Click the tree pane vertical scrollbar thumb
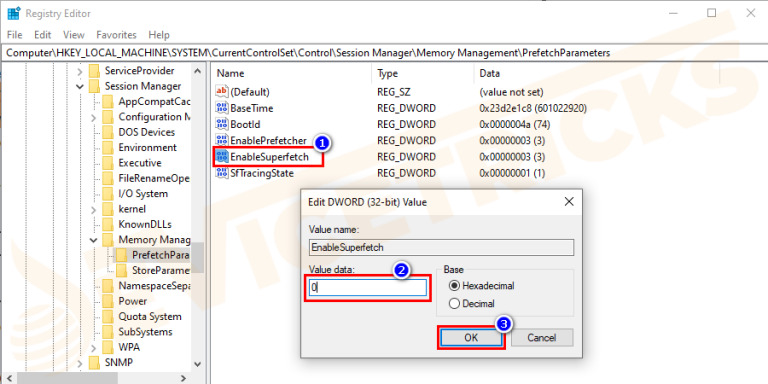Image resolution: width=768 pixels, height=384 pixels. 197,257
